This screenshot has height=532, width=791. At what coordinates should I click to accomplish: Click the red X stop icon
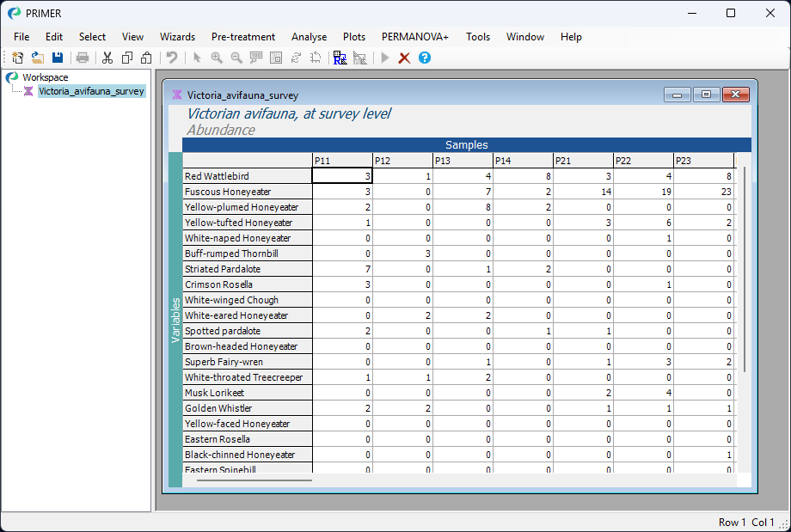[x=403, y=58]
